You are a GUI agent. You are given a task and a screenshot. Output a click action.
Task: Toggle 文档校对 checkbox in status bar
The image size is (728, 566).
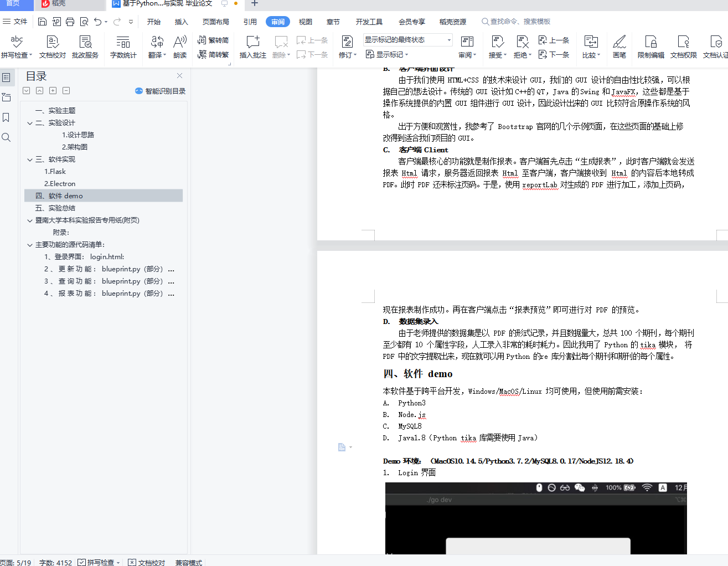[x=132, y=562]
